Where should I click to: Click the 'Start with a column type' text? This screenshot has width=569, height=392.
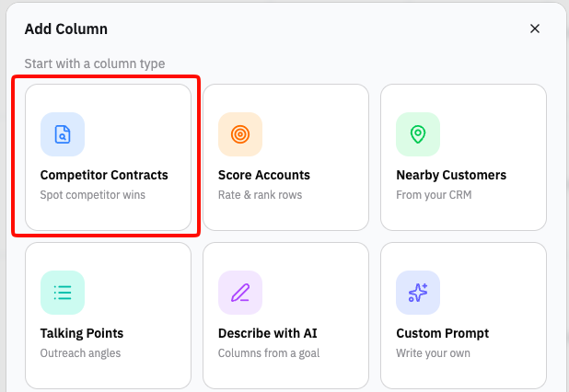point(95,63)
